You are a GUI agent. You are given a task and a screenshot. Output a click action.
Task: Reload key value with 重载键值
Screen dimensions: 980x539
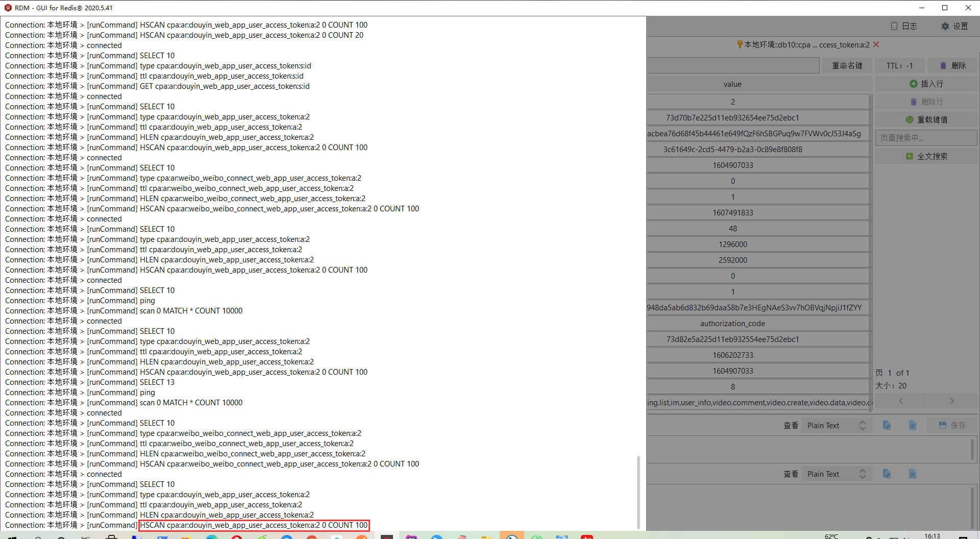pyautogui.click(x=926, y=119)
